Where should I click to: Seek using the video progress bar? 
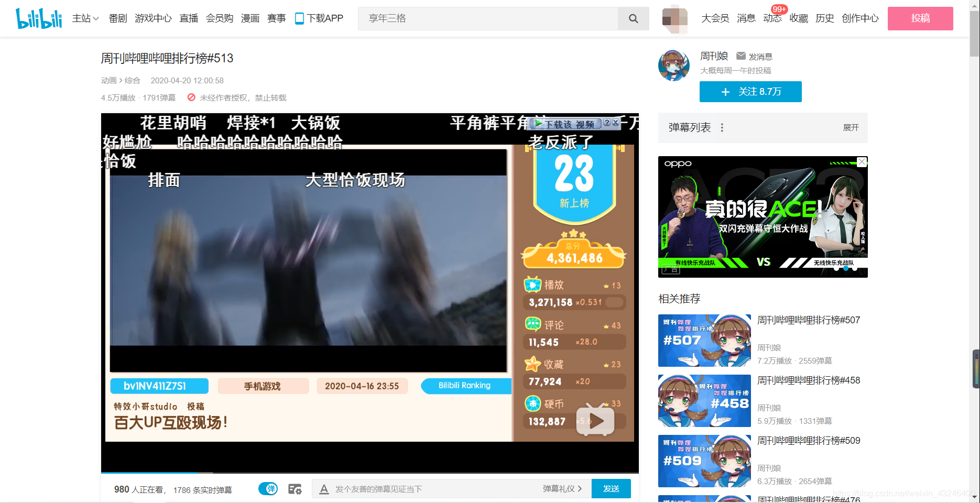[x=370, y=473]
